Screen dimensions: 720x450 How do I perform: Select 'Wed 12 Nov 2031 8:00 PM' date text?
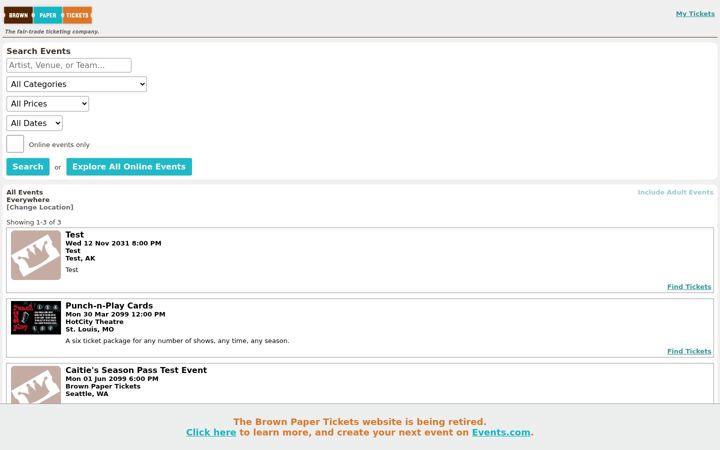(x=113, y=243)
